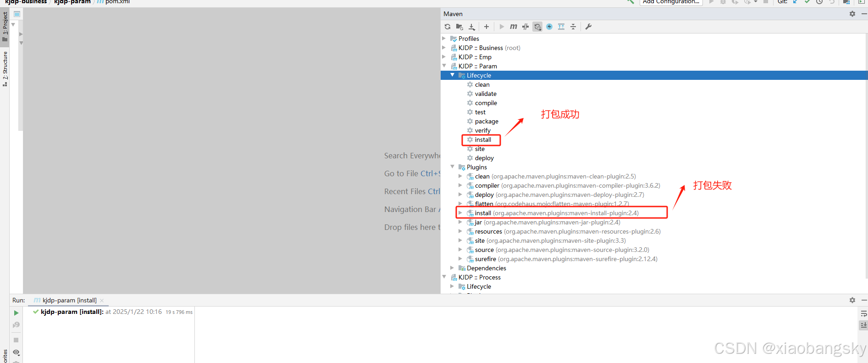This screenshot has height=363, width=868.
Task: Close the kjdp-param [install] run tab
Action: (x=102, y=301)
